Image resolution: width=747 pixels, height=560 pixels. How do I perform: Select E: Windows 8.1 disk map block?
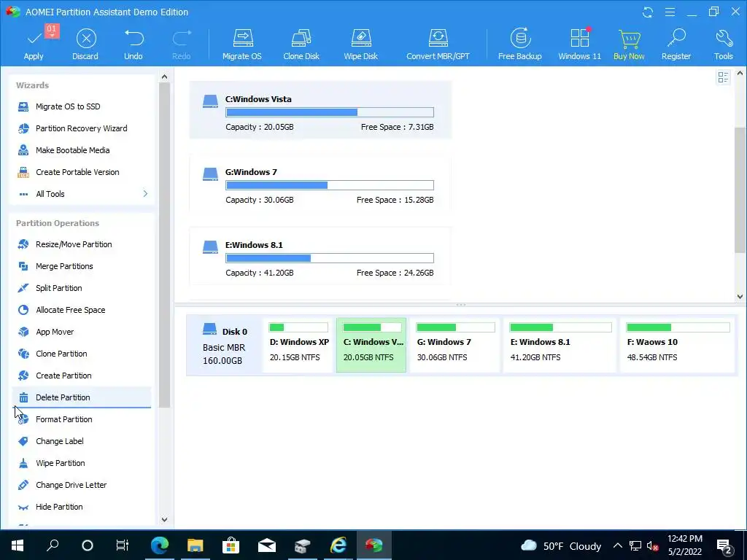coord(560,345)
